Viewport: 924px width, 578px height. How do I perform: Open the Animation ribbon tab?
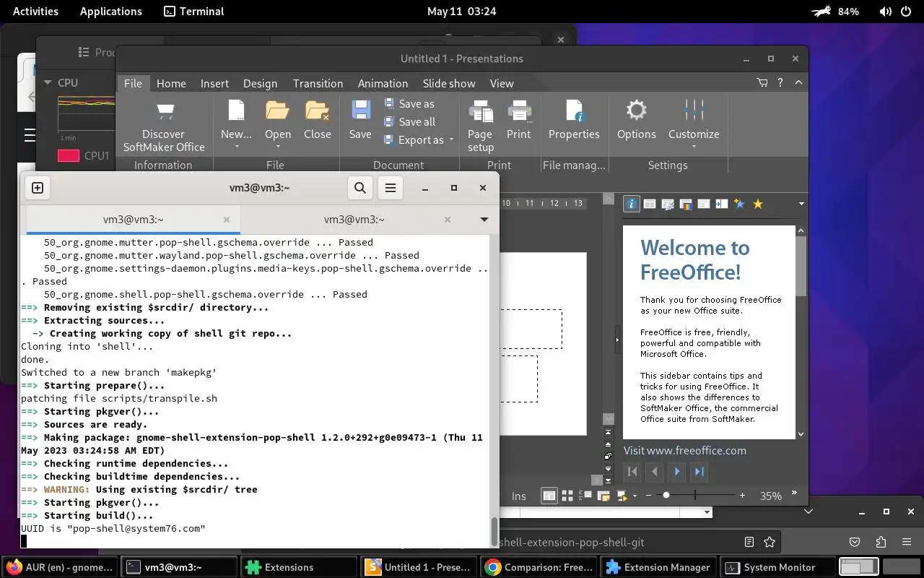click(383, 83)
